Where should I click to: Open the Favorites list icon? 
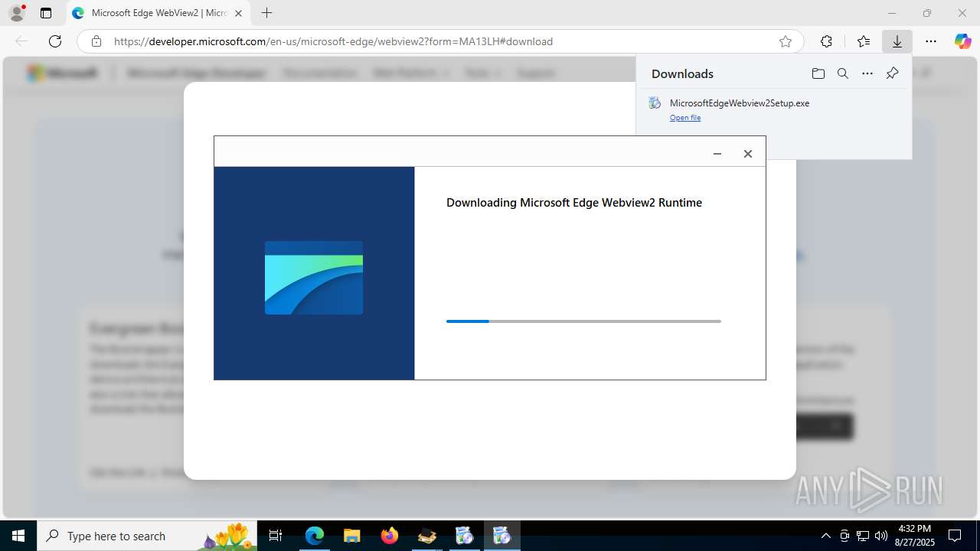tap(864, 41)
